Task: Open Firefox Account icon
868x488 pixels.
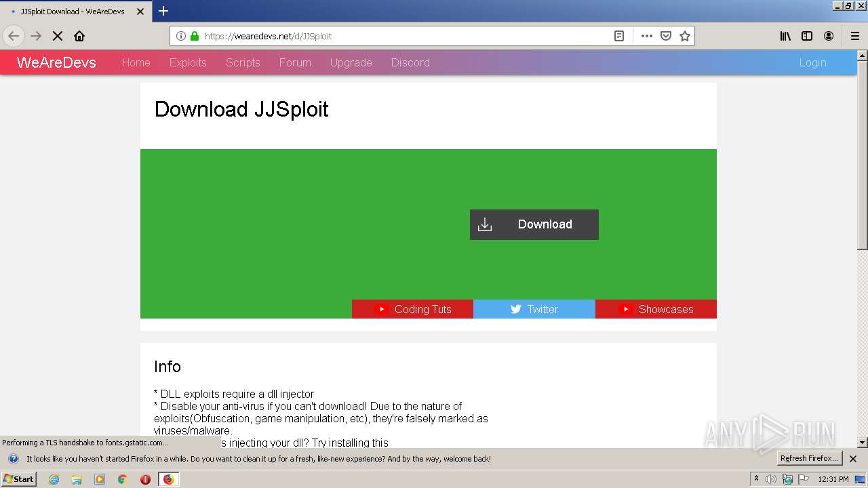Action: (829, 36)
